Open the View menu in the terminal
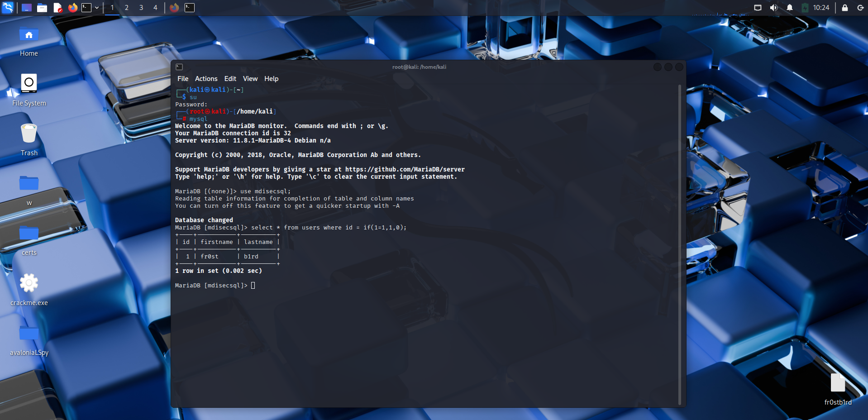Image resolution: width=868 pixels, height=420 pixels. (x=250, y=79)
